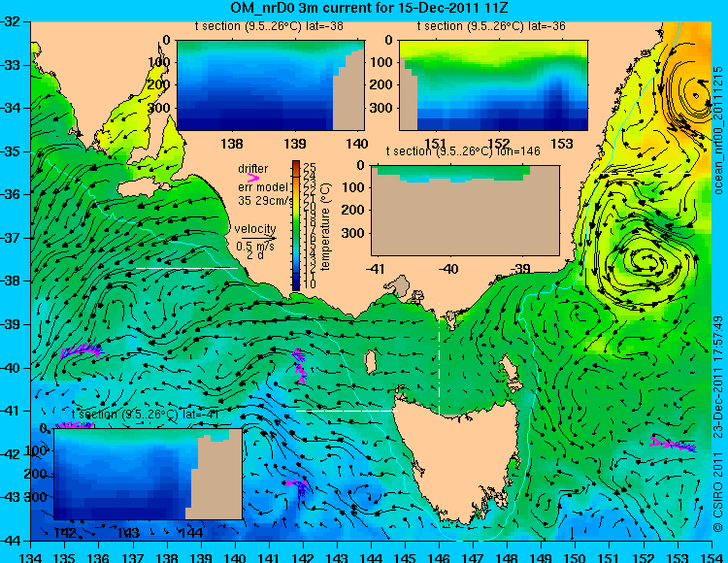Click the '150' longitude label on bottom axis

pos(576,557)
